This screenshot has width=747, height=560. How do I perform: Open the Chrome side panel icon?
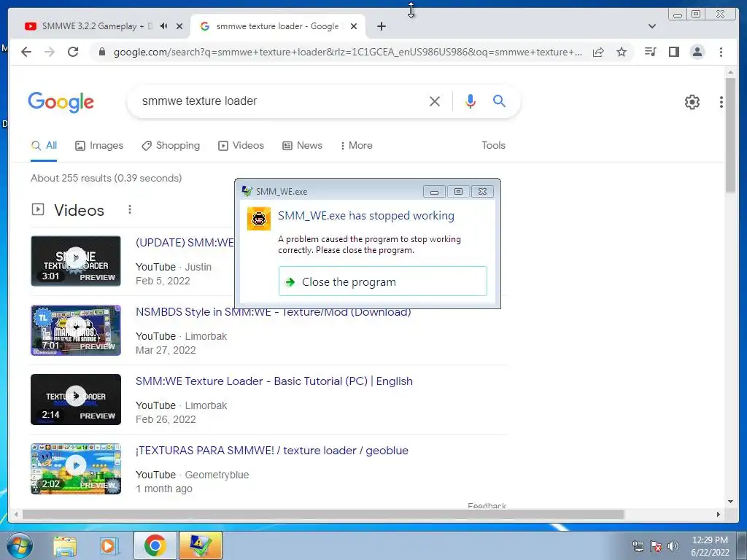[673, 52]
